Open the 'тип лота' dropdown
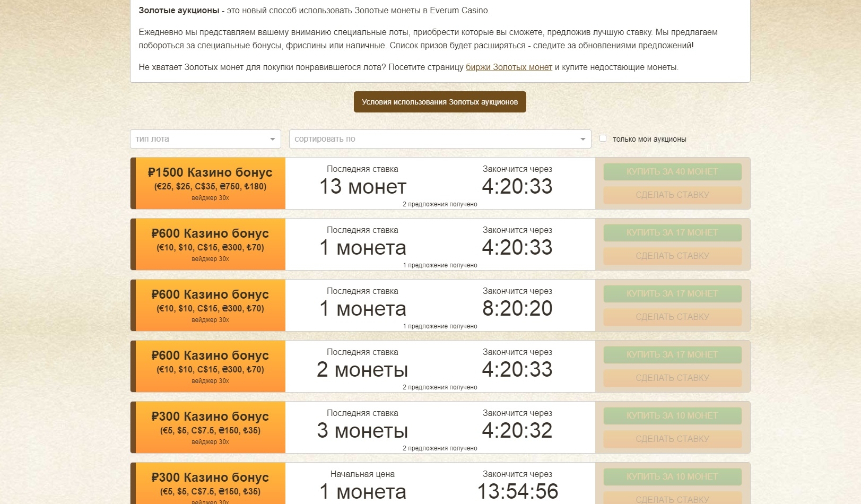 point(205,139)
